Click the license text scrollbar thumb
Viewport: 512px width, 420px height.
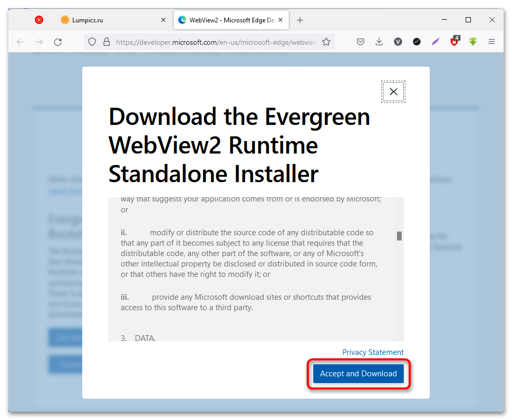tap(400, 236)
